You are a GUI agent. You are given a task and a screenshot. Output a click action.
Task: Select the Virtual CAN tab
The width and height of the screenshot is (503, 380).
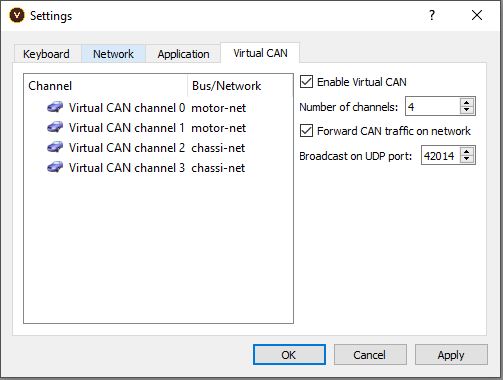pos(260,53)
